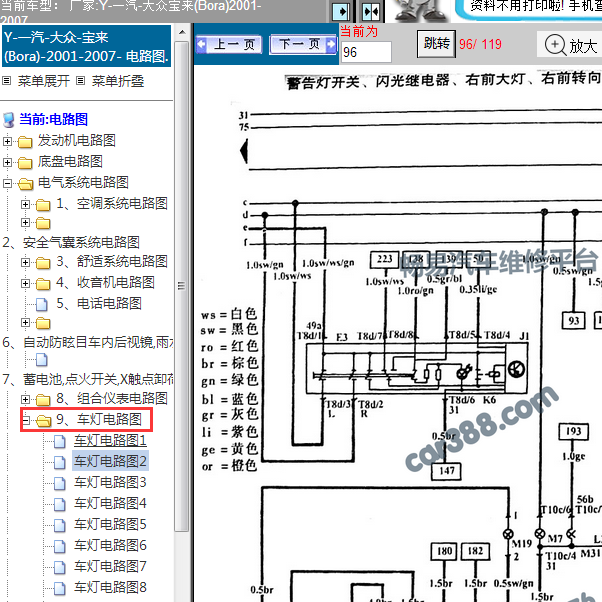Click the sidebar vertical scrollbar thumb
The height and width of the screenshot is (602, 602).
tap(182, 286)
